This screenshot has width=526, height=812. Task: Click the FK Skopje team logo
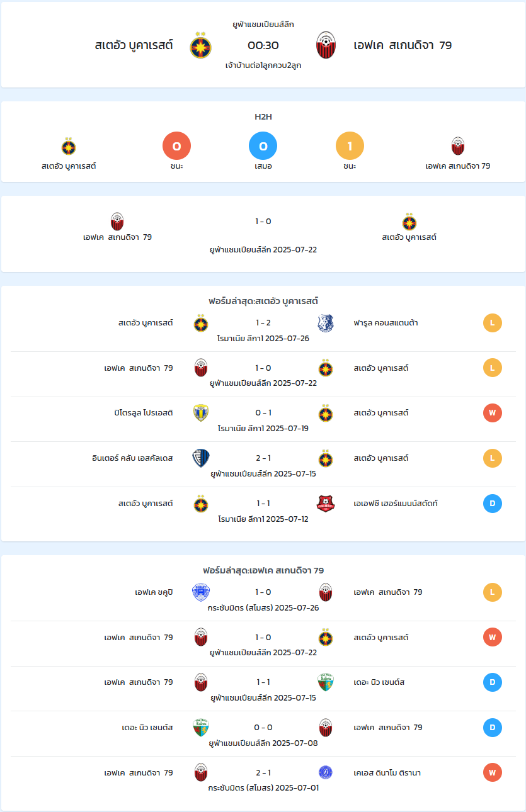click(x=200, y=592)
